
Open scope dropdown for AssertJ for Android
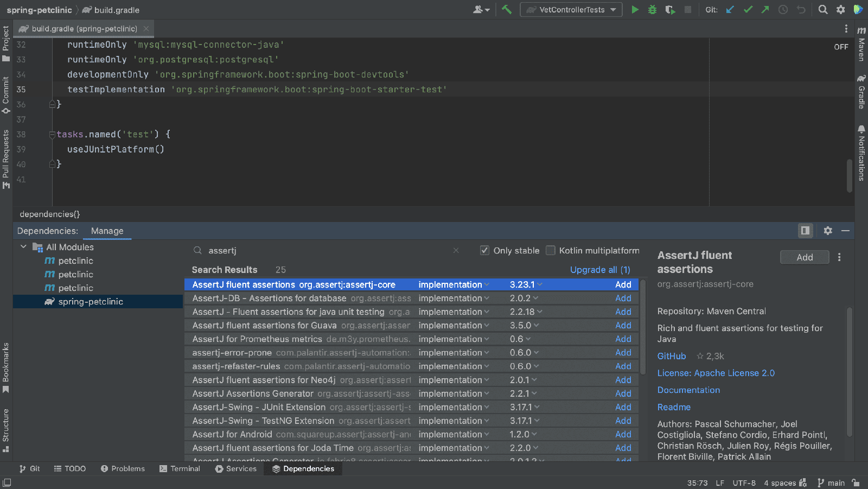point(454,434)
